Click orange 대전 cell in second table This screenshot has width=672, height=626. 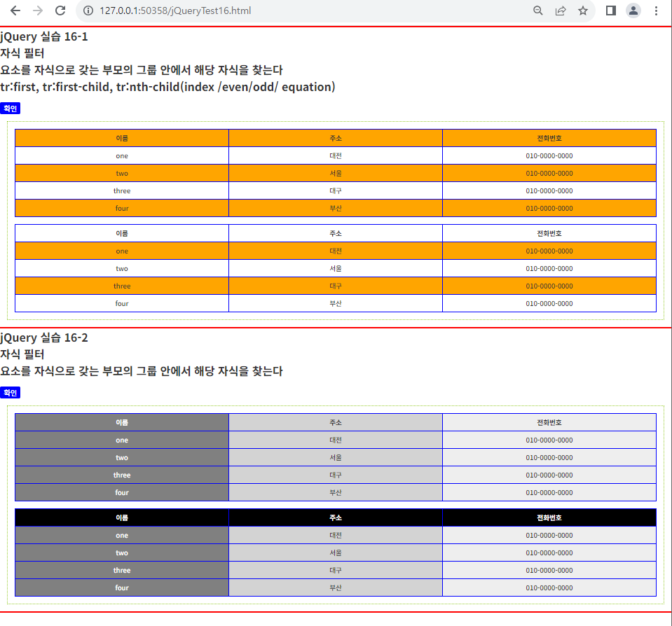coord(336,251)
